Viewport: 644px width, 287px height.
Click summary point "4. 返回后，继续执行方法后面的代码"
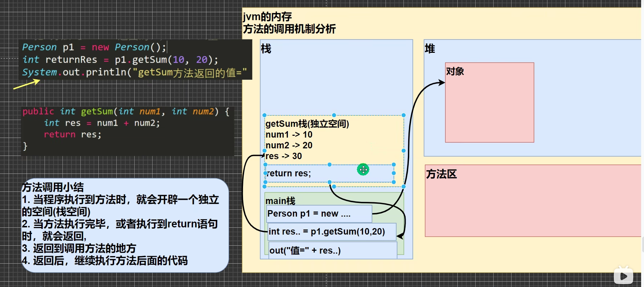click(x=105, y=260)
